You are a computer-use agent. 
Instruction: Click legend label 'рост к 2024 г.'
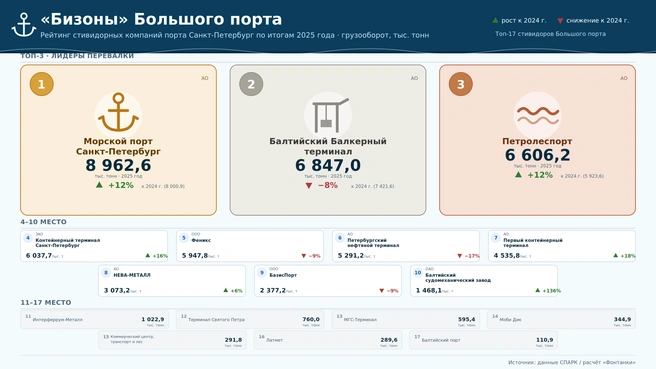(x=524, y=20)
